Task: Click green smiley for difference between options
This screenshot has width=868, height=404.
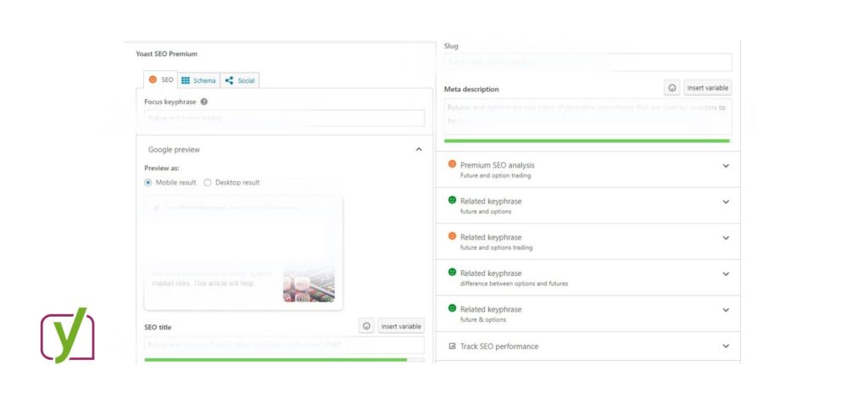Action: tap(453, 272)
